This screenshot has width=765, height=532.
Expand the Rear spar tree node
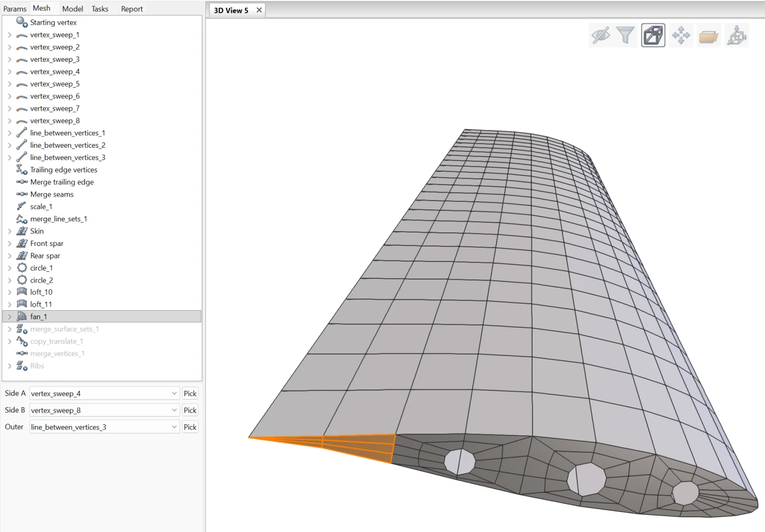[9, 256]
